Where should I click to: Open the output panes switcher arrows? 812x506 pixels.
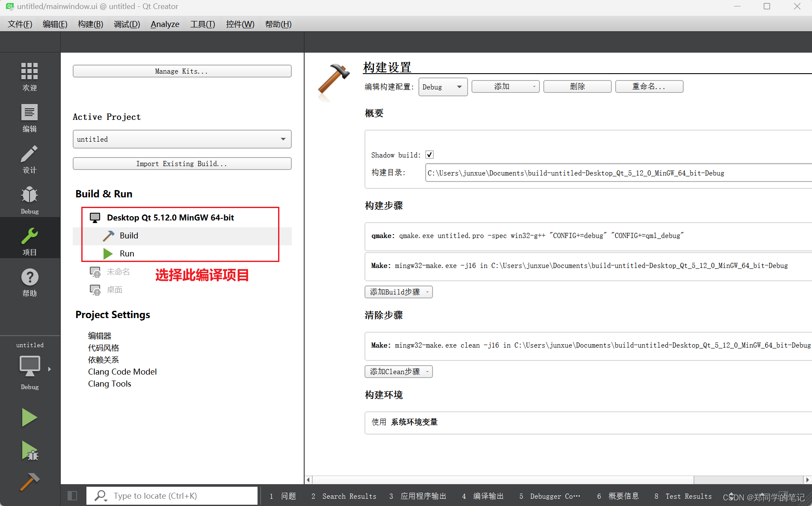click(731, 496)
